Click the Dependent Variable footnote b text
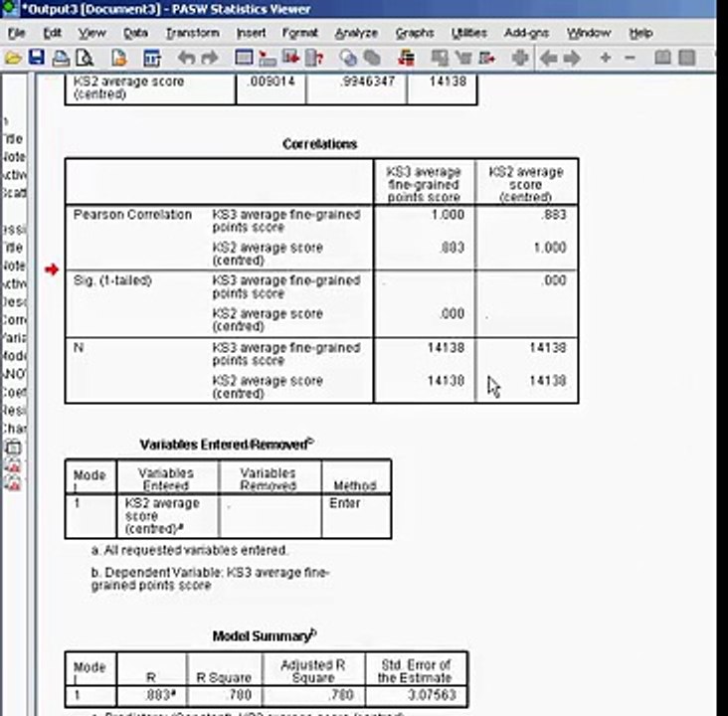 [x=210, y=579]
